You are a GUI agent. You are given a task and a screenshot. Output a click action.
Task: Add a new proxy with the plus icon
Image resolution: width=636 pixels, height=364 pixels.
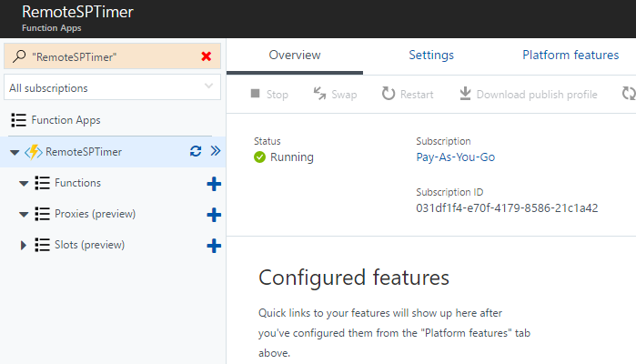click(214, 215)
